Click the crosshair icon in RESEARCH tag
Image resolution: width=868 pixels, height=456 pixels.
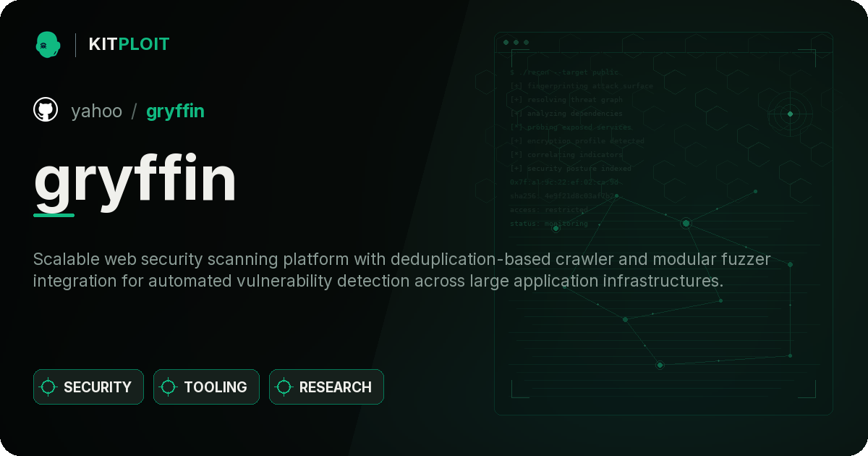[284, 387]
